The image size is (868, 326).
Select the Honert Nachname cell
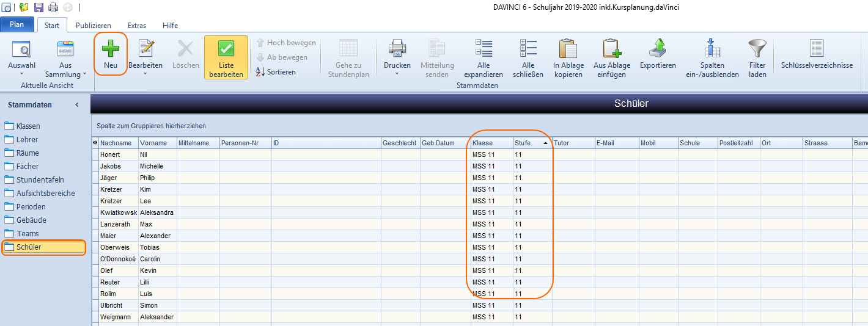tap(118, 154)
